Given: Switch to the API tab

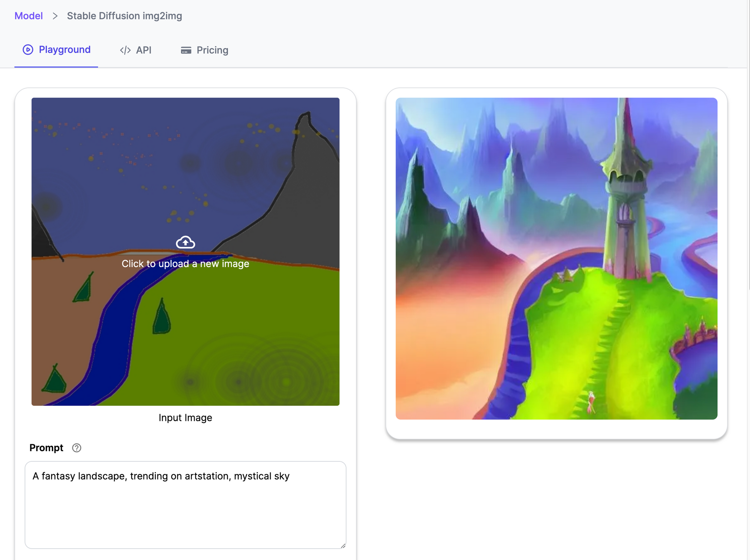Looking at the screenshot, I should 143,50.
